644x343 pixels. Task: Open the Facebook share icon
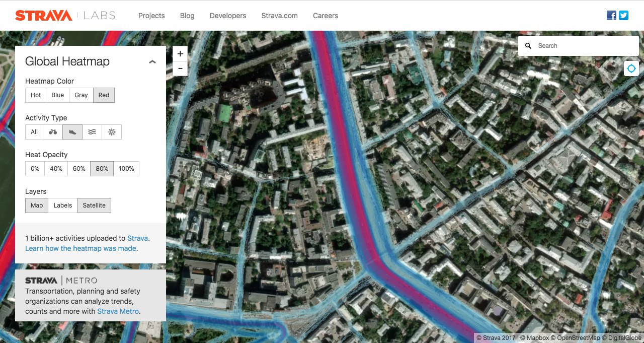[x=611, y=16]
